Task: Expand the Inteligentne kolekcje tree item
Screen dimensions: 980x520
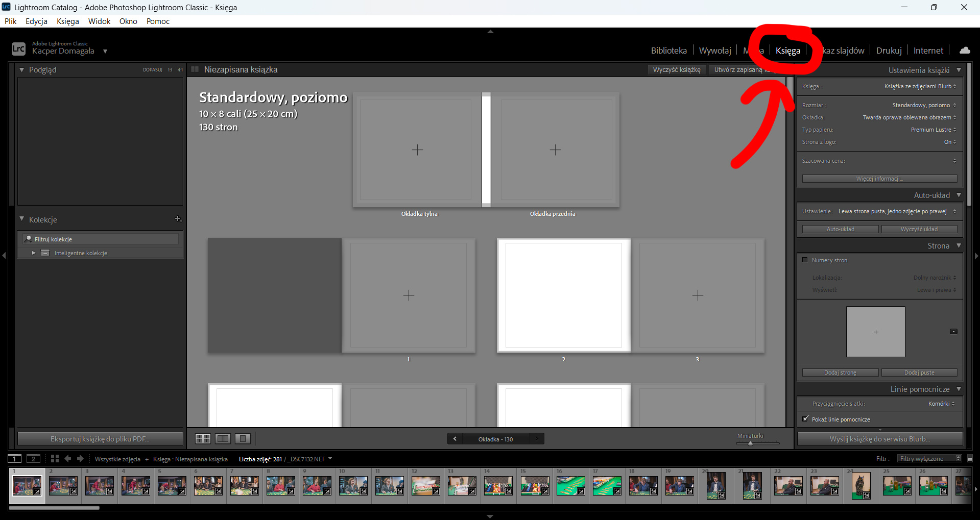Action: (x=34, y=253)
